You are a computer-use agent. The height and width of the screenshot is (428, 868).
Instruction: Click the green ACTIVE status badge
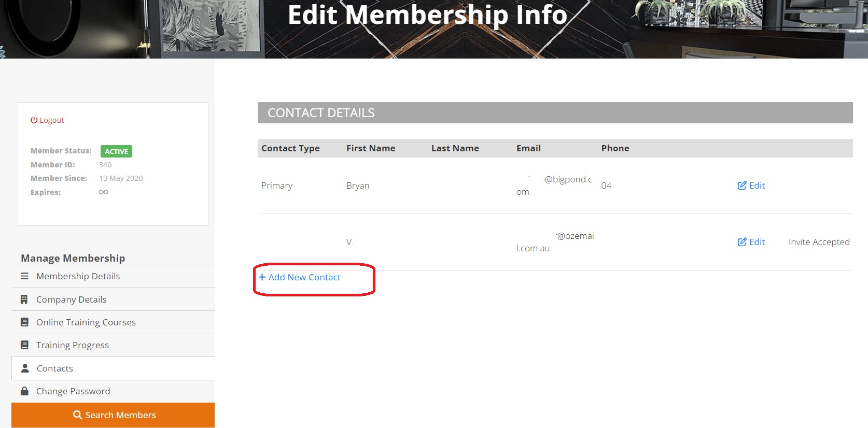coord(116,151)
